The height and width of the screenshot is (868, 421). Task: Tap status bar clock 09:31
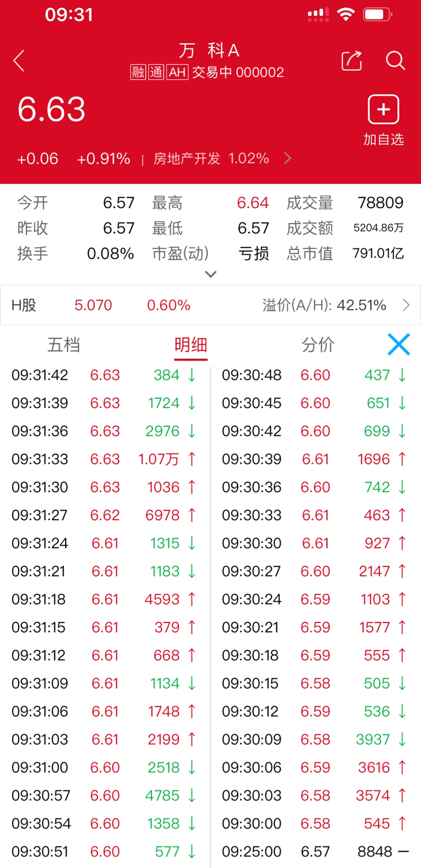click(69, 14)
